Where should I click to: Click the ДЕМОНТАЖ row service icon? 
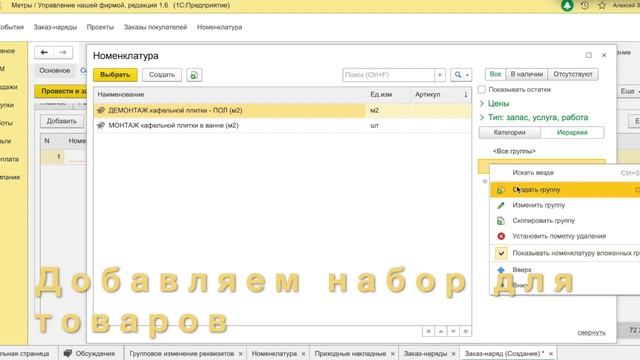click(x=101, y=111)
